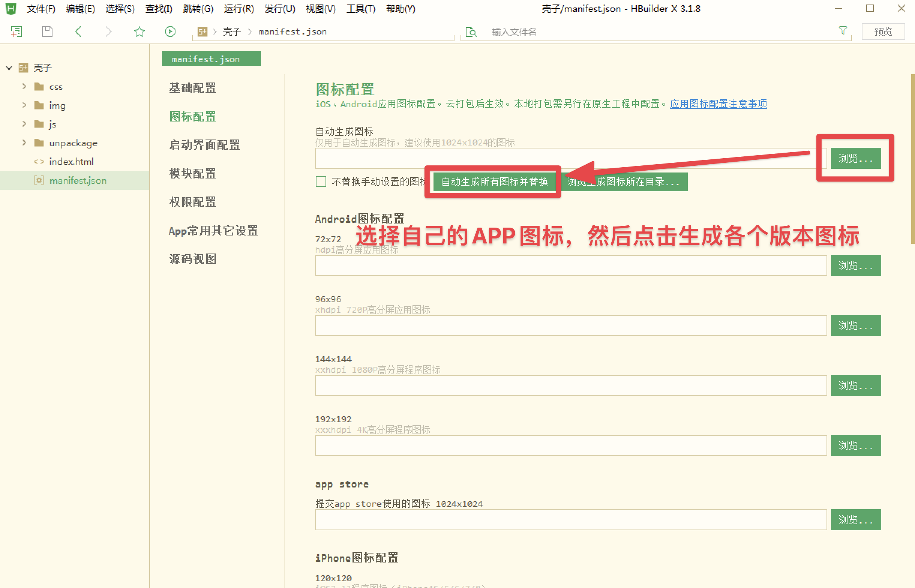Image resolution: width=915 pixels, height=588 pixels.
Task: Click the forward navigation arrow
Action: pos(109,31)
